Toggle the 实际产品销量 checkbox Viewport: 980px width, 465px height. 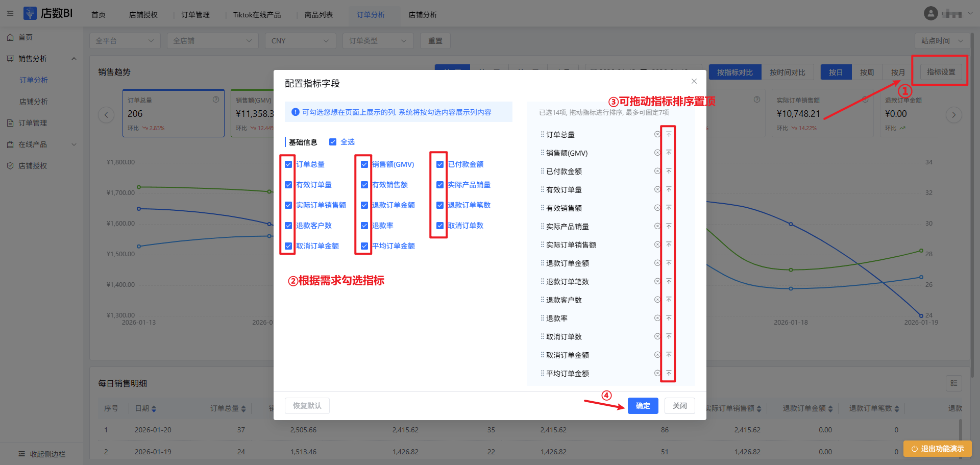coord(440,185)
